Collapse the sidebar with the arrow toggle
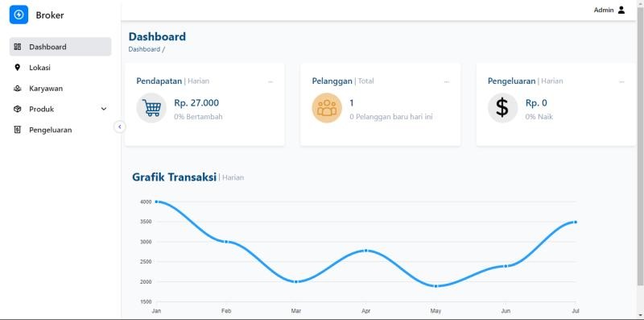644x320 pixels. [x=119, y=127]
